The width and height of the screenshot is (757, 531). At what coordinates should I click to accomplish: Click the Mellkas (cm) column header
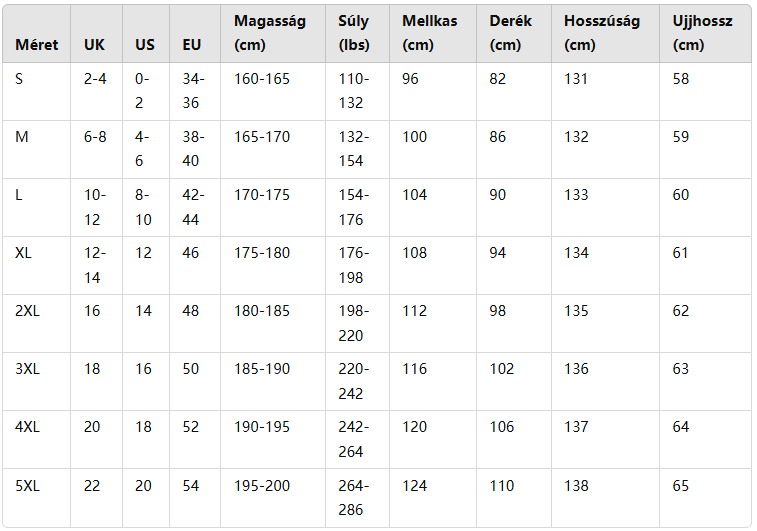(x=430, y=33)
